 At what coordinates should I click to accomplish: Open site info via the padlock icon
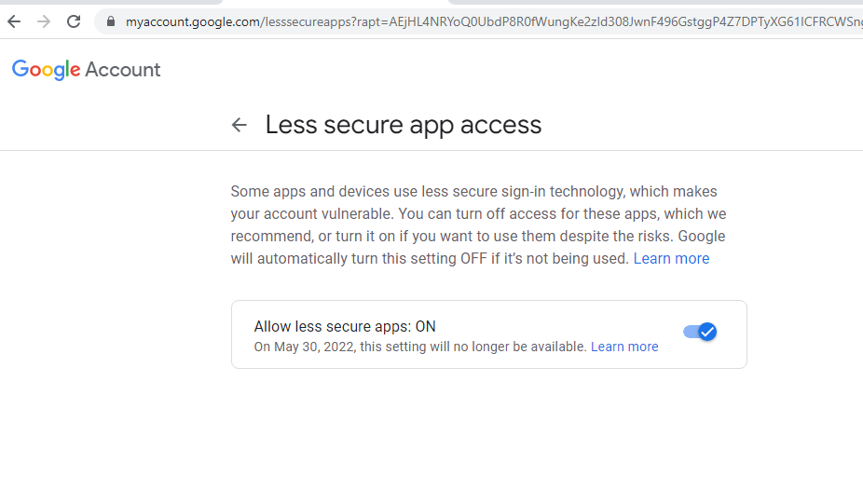click(x=111, y=21)
